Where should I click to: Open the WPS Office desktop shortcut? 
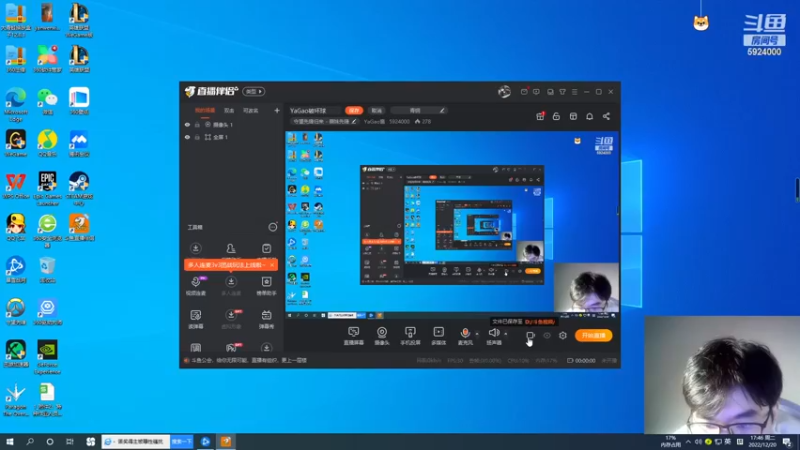click(16, 186)
